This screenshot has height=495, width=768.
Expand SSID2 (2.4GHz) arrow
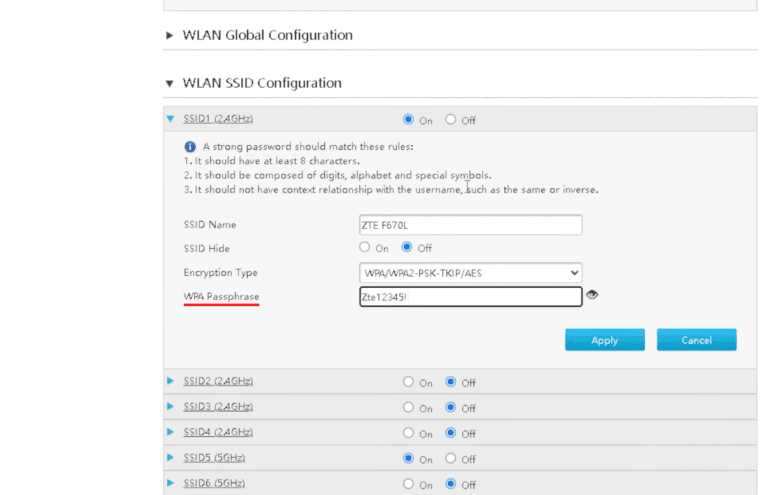click(x=170, y=381)
